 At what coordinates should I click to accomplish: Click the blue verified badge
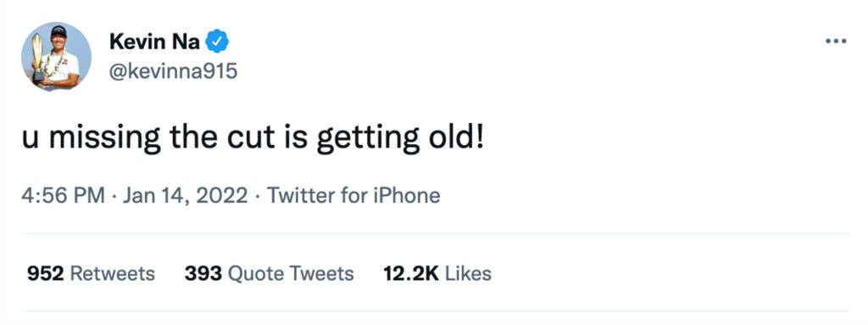point(218,41)
